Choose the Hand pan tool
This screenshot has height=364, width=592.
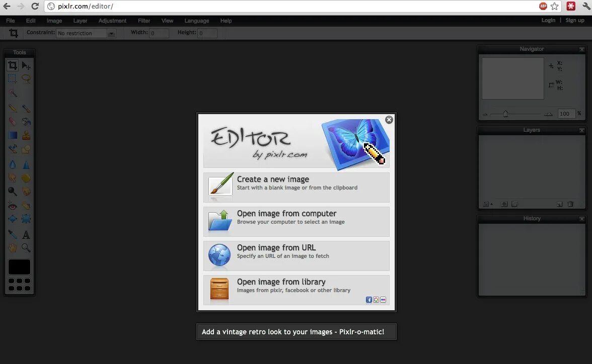tap(13, 248)
